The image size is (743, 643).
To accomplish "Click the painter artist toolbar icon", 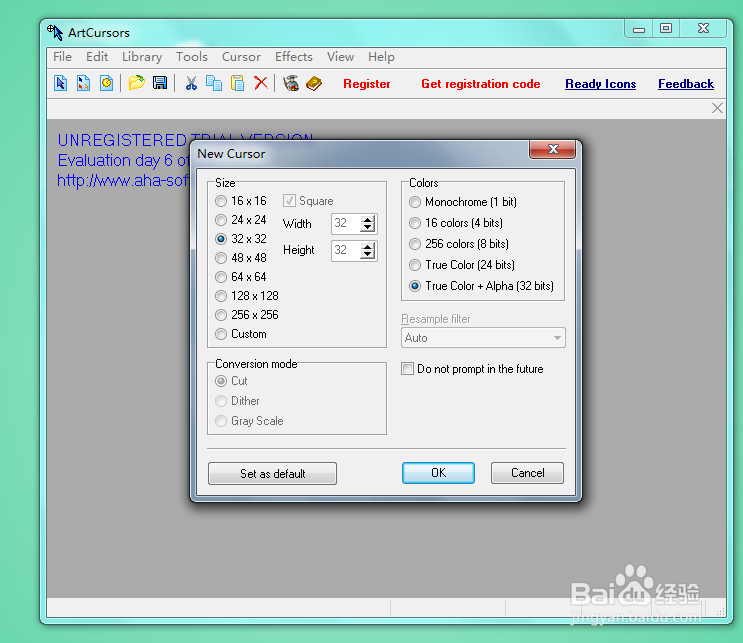I will [291, 83].
